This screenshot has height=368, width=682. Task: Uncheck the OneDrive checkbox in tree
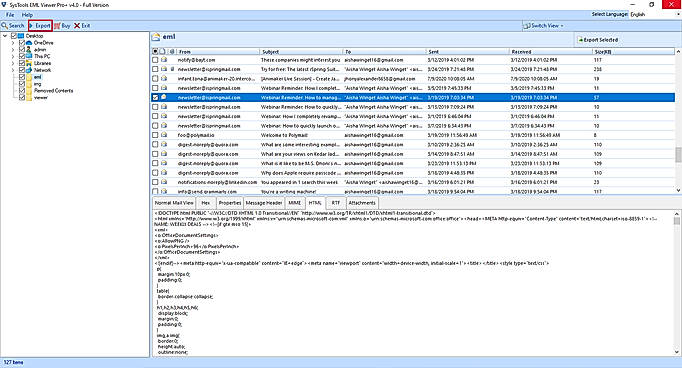pyautogui.click(x=22, y=43)
